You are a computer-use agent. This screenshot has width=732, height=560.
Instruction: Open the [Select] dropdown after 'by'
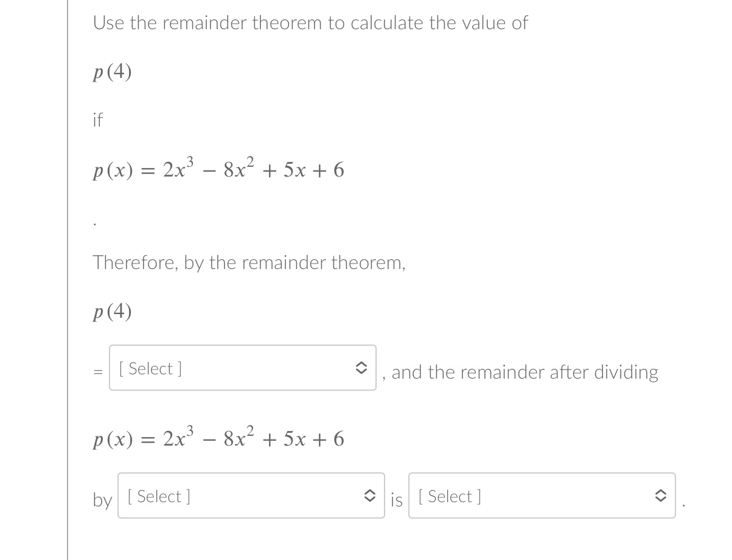pyautogui.click(x=251, y=495)
